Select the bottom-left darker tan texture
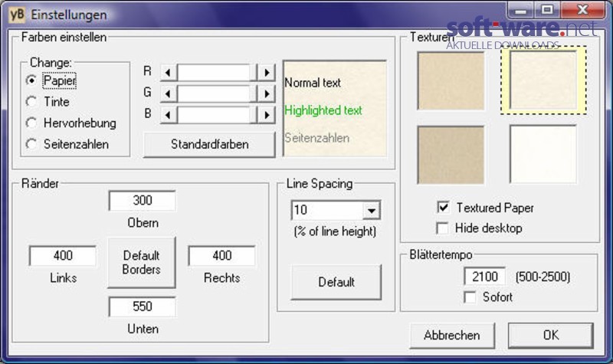613x364 pixels. (x=451, y=155)
